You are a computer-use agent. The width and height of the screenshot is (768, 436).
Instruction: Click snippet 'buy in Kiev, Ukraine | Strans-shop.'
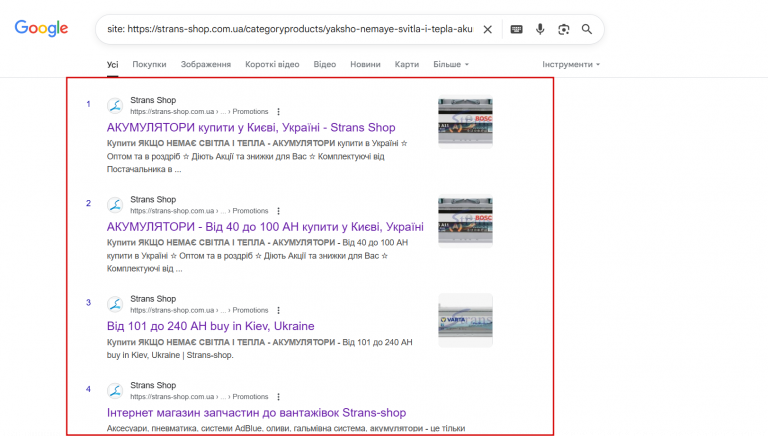coord(170,355)
